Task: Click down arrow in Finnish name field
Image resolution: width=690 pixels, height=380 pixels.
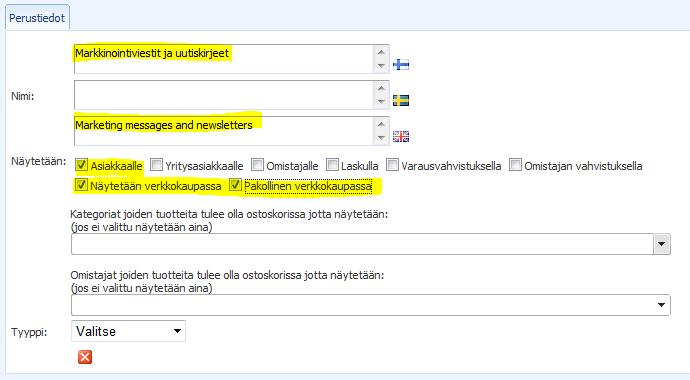Action: tap(381, 66)
